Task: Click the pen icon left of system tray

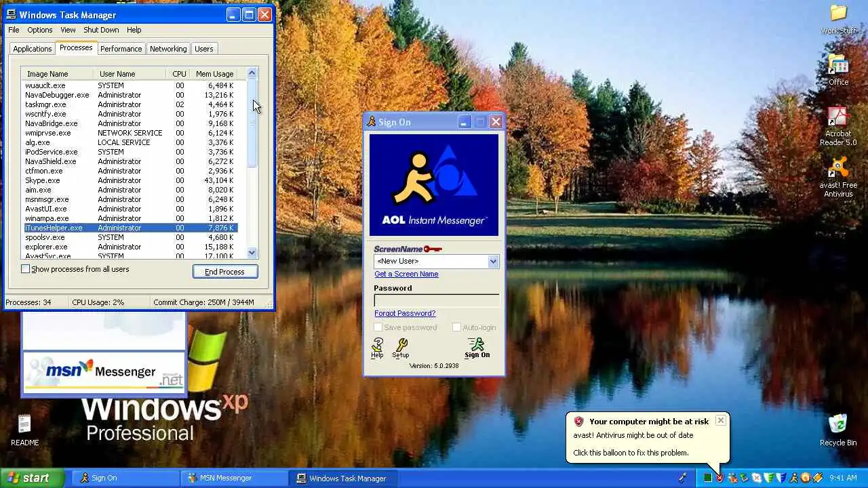Action: point(683,478)
